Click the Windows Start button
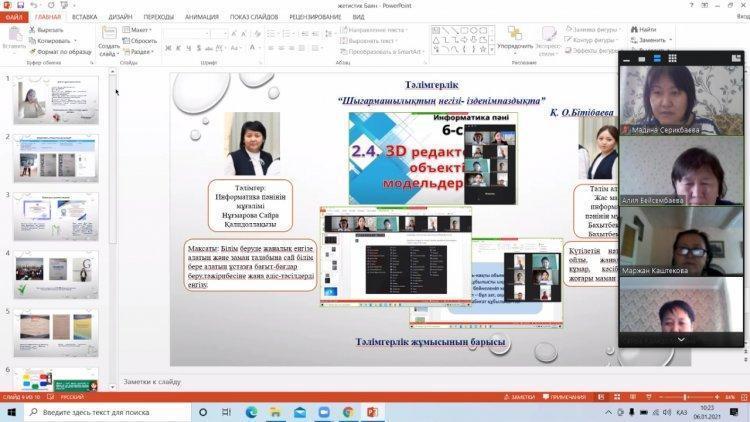The width and height of the screenshot is (750, 422). [11, 412]
